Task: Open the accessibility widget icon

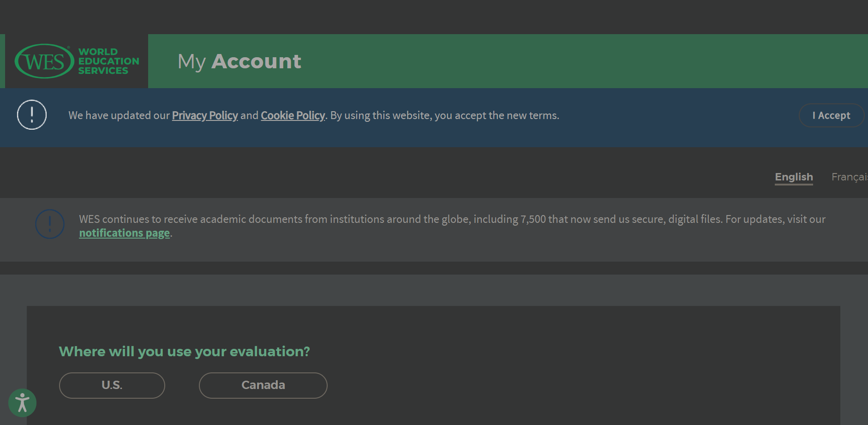Action: tap(22, 403)
